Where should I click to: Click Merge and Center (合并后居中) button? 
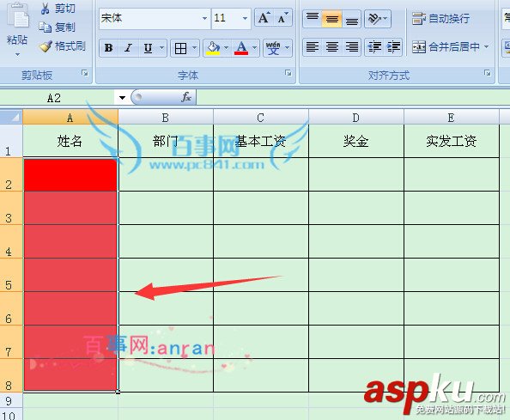446,47
